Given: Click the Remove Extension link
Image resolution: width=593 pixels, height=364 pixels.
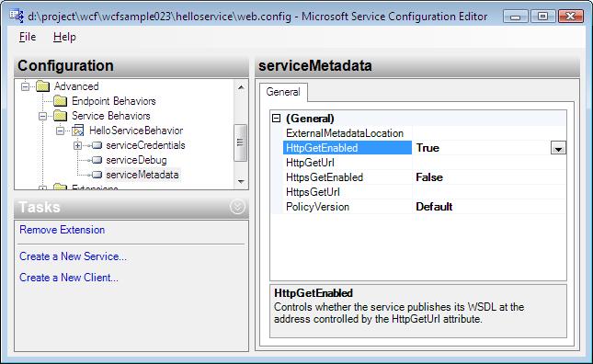Looking at the screenshot, I should point(62,230).
